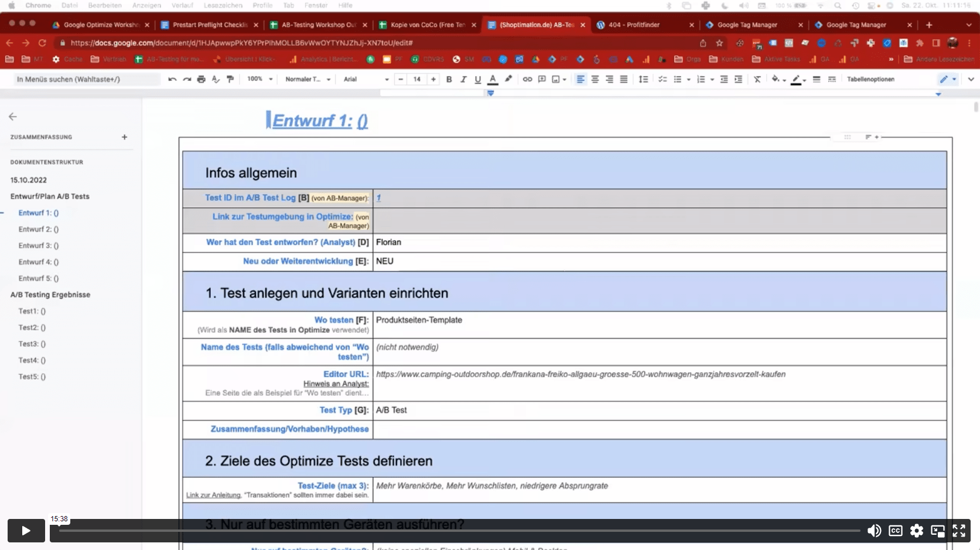980x550 pixels.
Task: Click the undo arrow icon
Action: point(172,79)
